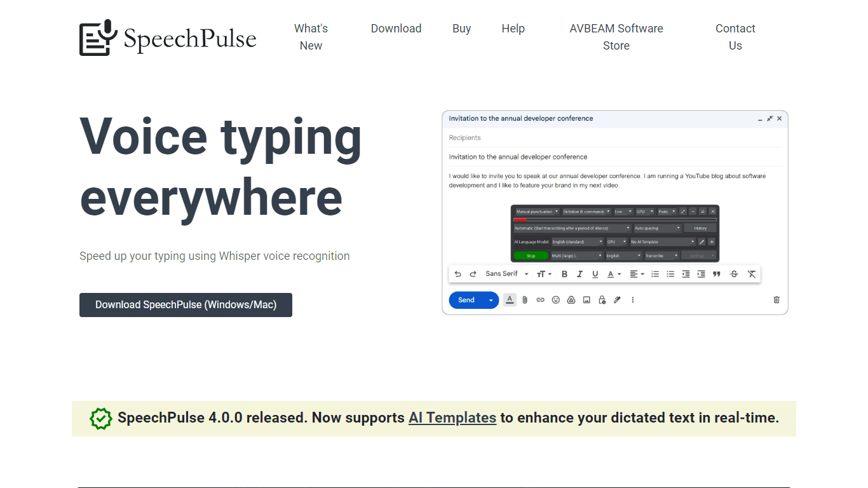Toggle the formatting options A button
The width and height of the screenshot is (868, 488).
510,300
